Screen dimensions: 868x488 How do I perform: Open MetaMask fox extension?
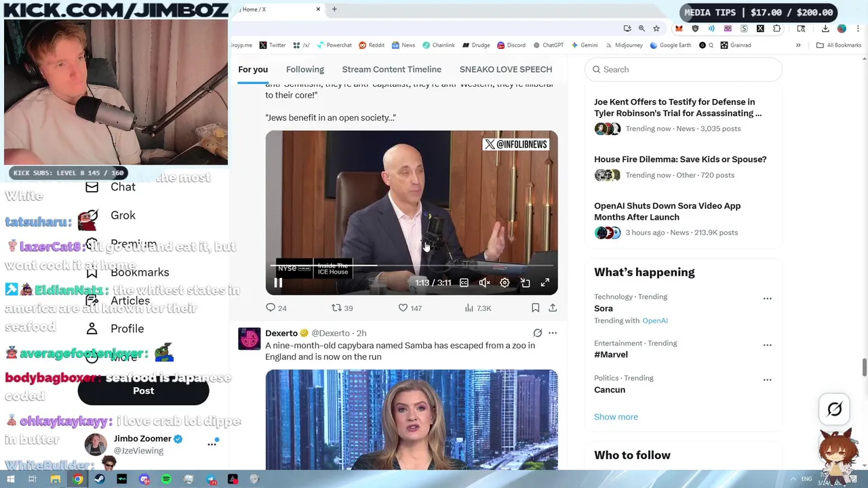(679, 28)
